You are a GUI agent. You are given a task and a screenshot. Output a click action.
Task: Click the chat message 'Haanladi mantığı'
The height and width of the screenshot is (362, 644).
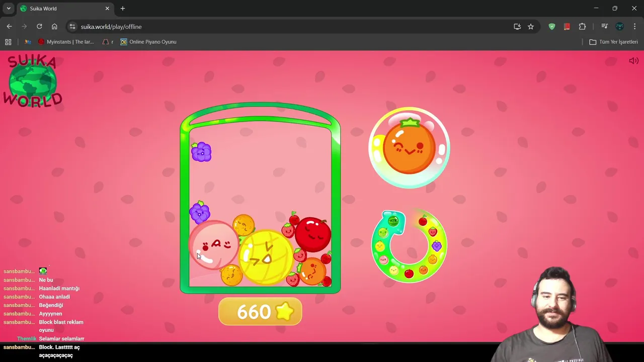click(x=59, y=289)
